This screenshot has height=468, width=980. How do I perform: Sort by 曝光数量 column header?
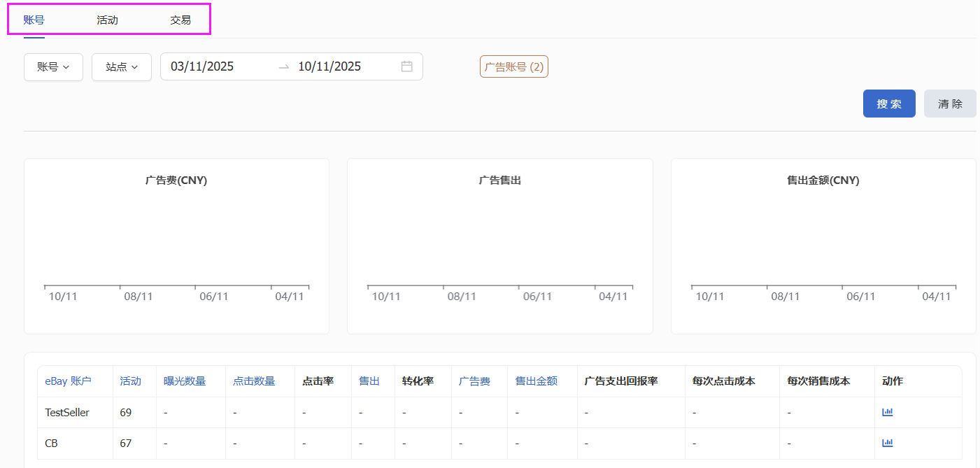[x=185, y=381]
